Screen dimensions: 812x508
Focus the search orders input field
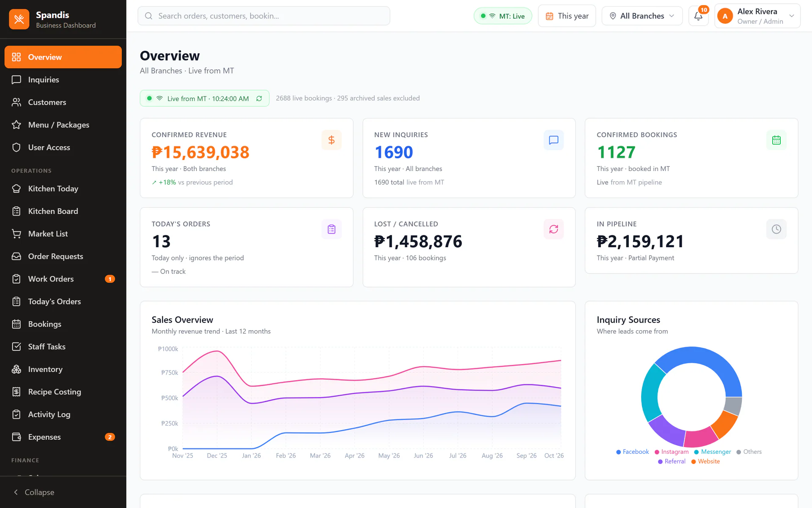[x=264, y=16]
